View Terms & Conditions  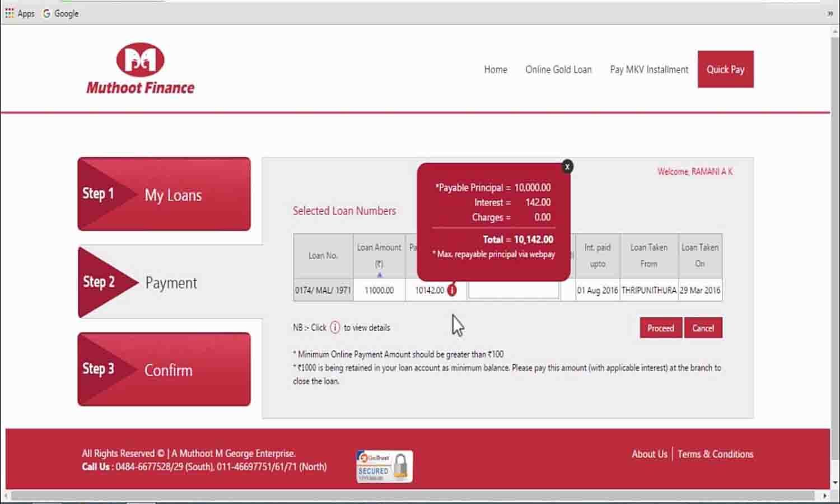pos(715,454)
